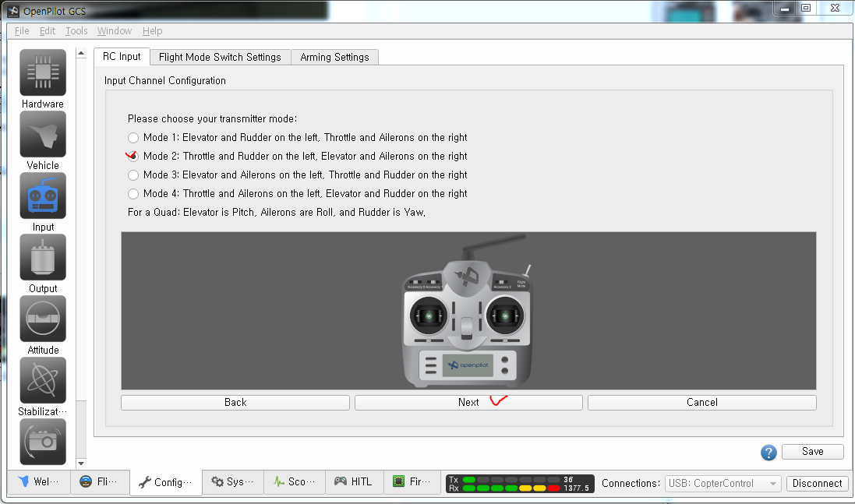Viewport: 855px width, 504px height.
Task: Open the Arming Settings tab
Action: click(x=335, y=57)
